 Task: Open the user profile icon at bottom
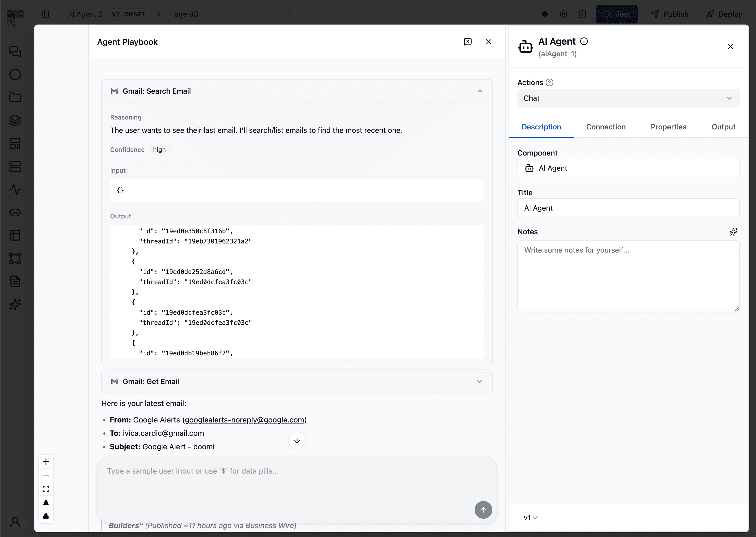point(15,522)
